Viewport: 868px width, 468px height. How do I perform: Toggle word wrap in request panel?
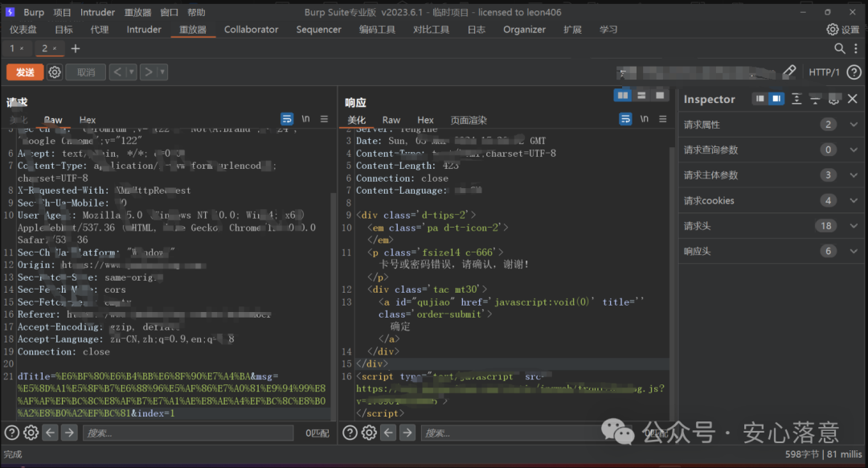click(x=287, y=119)
